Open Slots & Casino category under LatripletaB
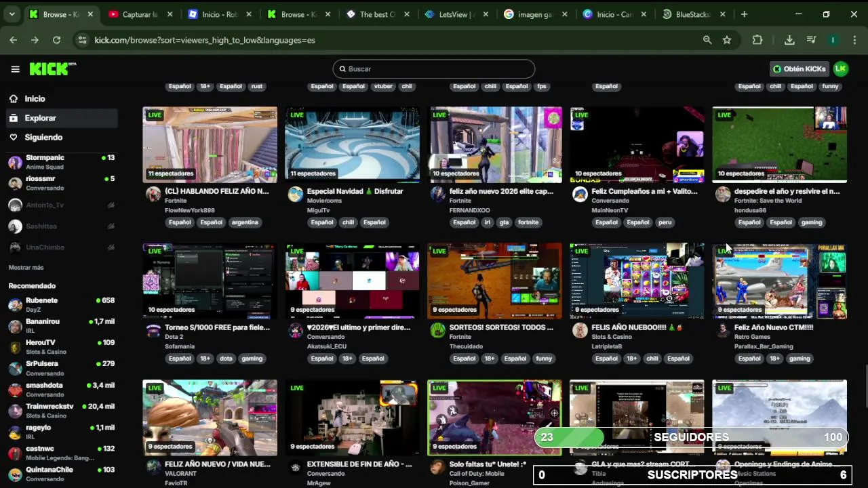Screen dimensions: 868x488 (x=611, y=337)
